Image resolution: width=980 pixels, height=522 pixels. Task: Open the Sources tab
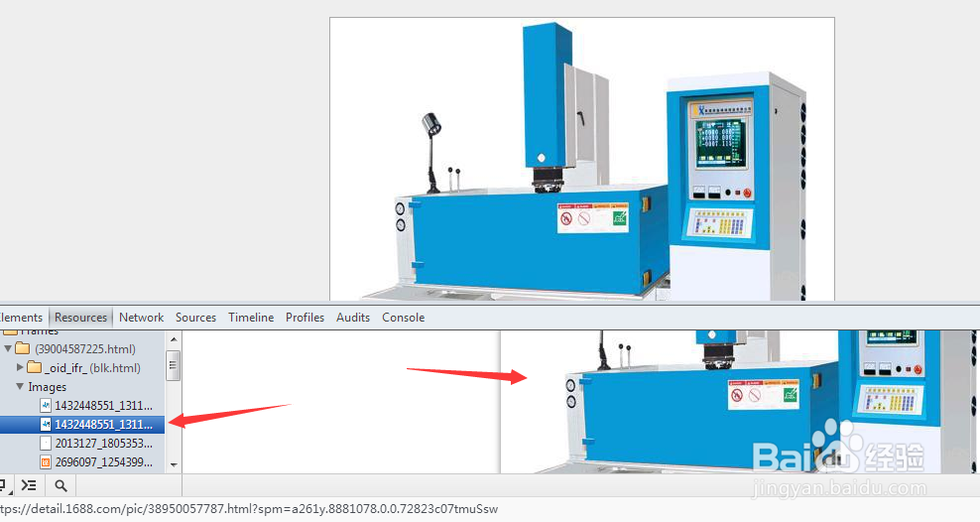pyautogui.click(x=195, y=318)
